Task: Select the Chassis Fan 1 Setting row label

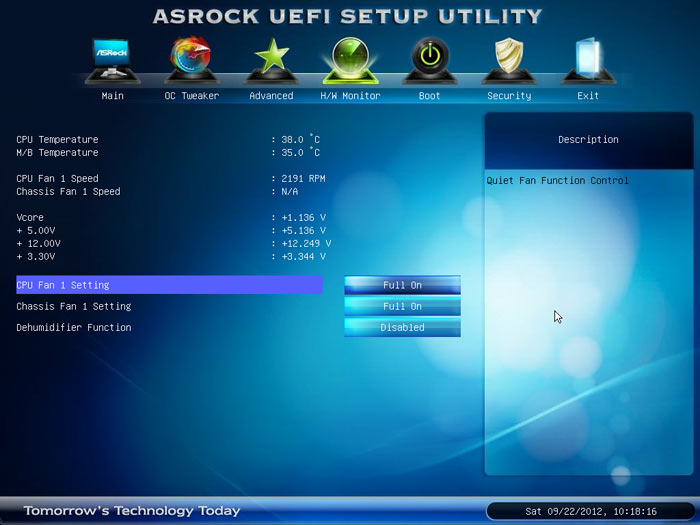Action: click(74, 306)
